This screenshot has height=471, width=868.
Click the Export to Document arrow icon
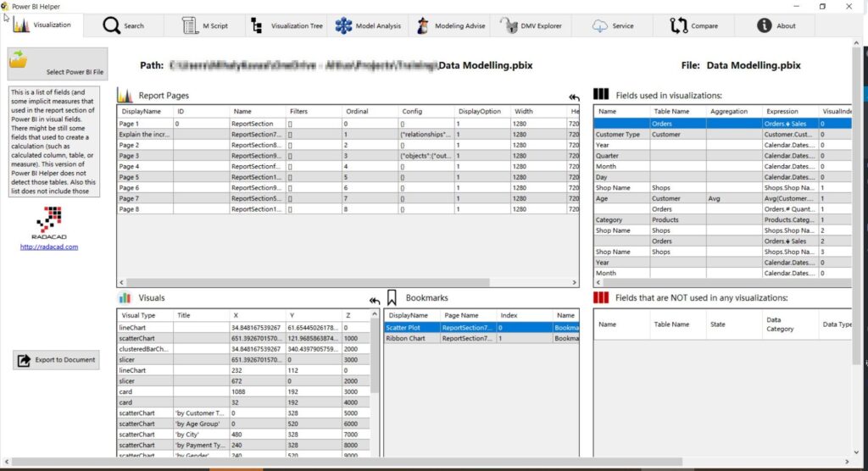pos(24,360)
